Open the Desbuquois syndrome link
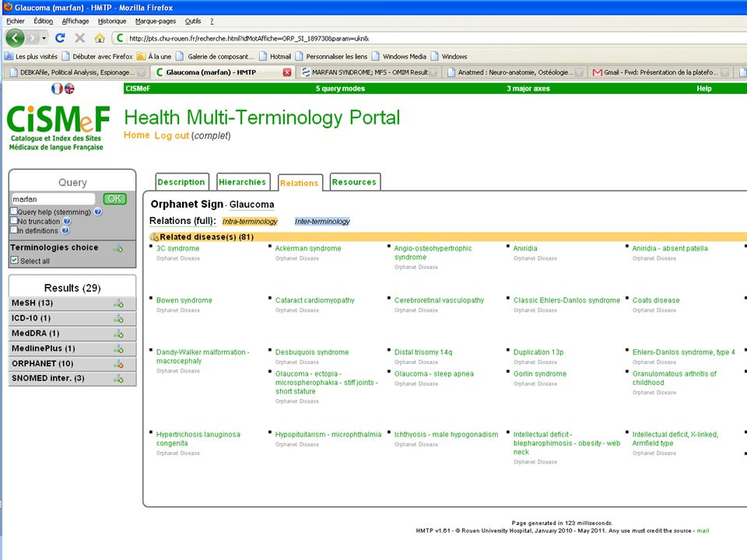 point(312,352)
